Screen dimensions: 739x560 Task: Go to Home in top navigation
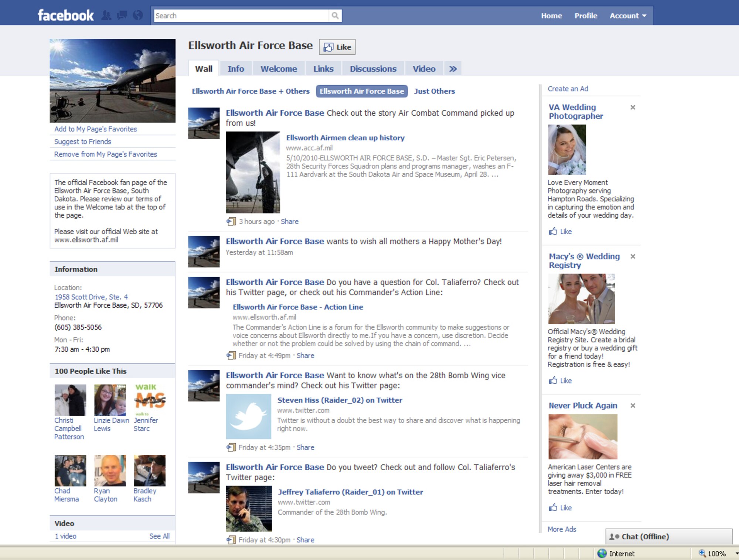(551, 16)
